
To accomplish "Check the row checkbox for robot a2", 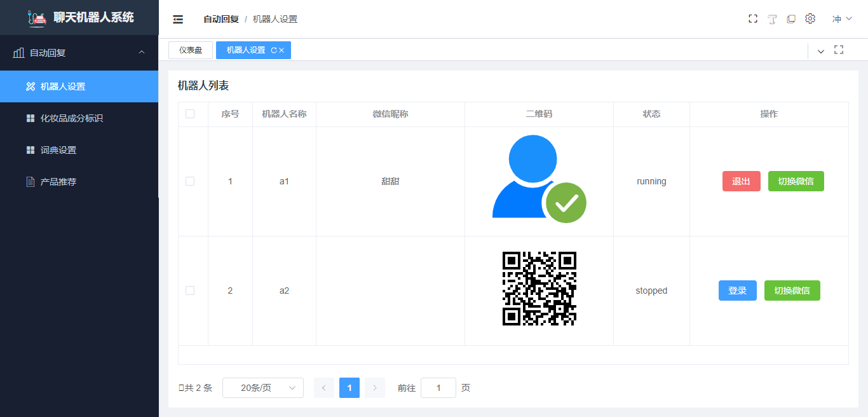I will click(190, 291).
